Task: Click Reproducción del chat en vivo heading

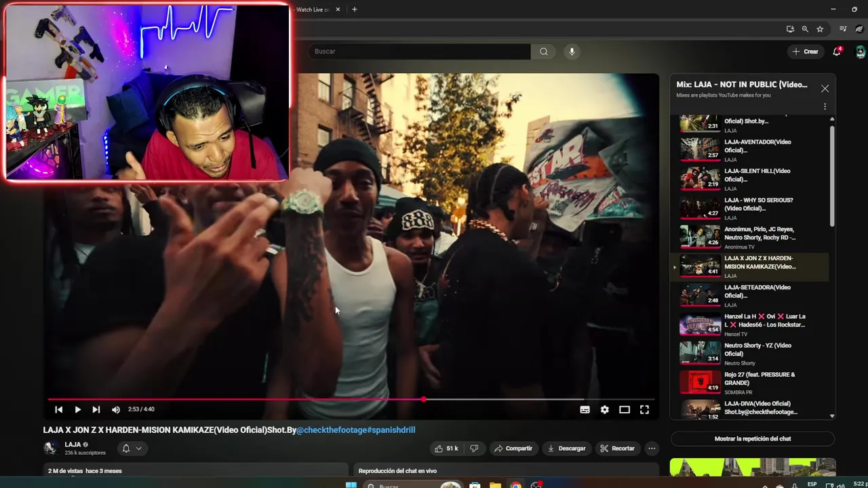Action: 397,471
